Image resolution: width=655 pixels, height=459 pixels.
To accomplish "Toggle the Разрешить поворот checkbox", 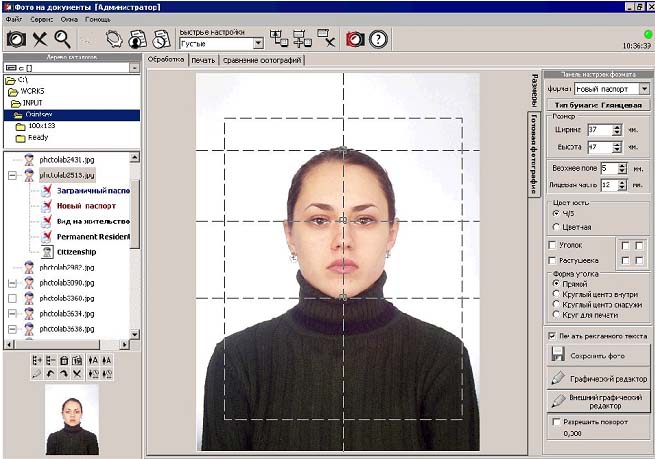I will (x=554, y=421).
